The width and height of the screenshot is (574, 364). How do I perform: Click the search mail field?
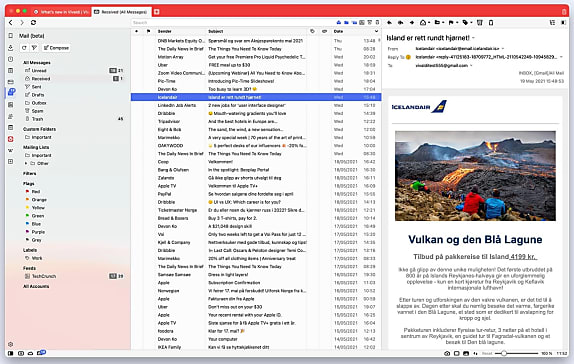[232, 23]
